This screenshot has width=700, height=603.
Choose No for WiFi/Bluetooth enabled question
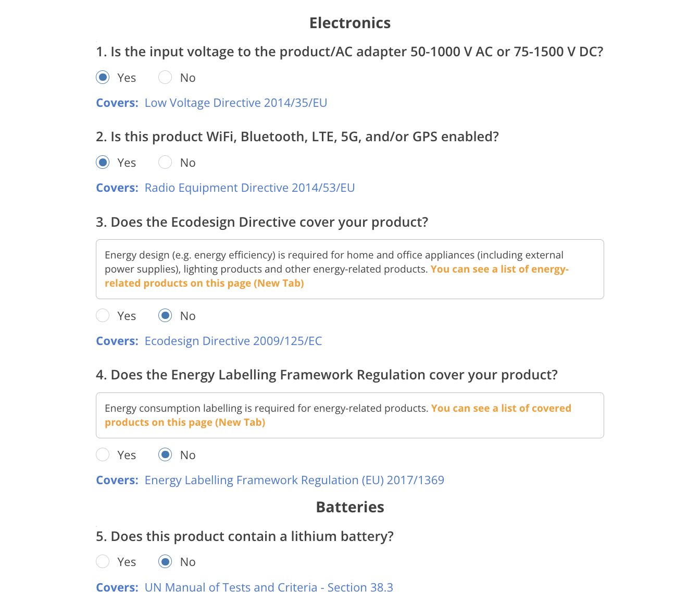[165, 163]
